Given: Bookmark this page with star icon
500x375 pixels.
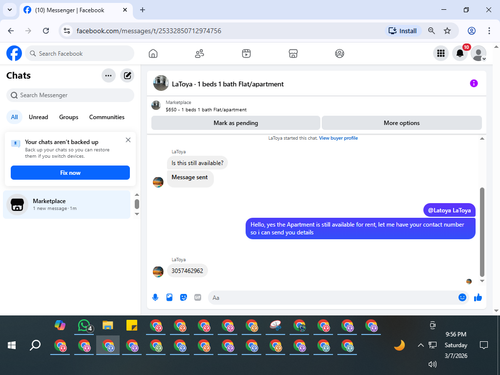Looking at the screenshot, I should [x=447, y=31].
